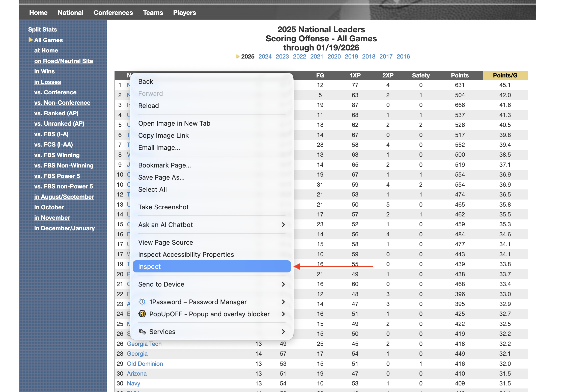Select Inspect from the context menu

(x=211, y=266)
